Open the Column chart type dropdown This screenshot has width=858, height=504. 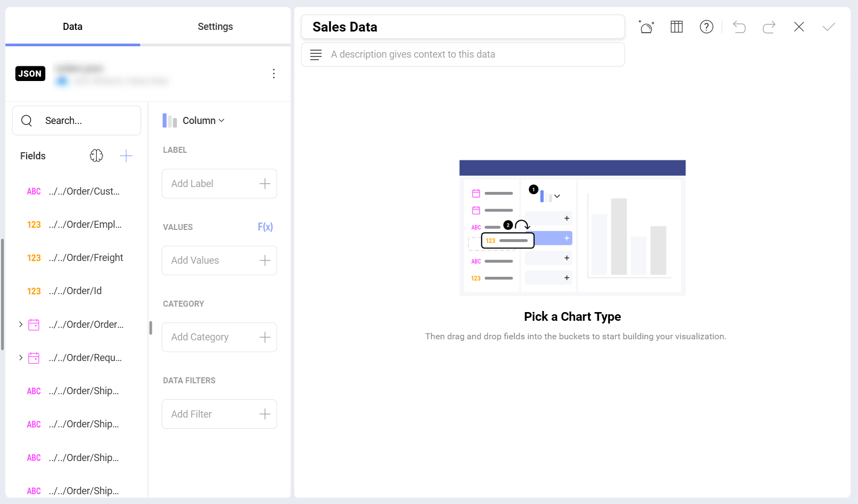pyautogui.click(x=194, y=121)
